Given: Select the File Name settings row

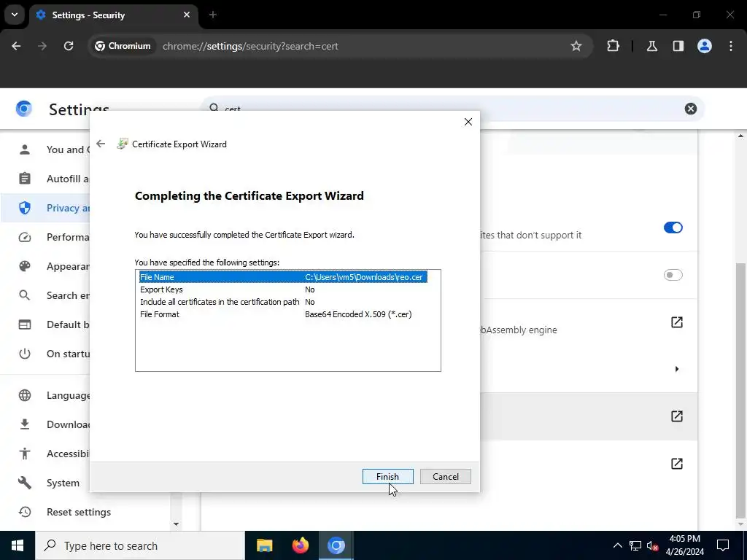Looking at the screenshot, I should (283, 276).
